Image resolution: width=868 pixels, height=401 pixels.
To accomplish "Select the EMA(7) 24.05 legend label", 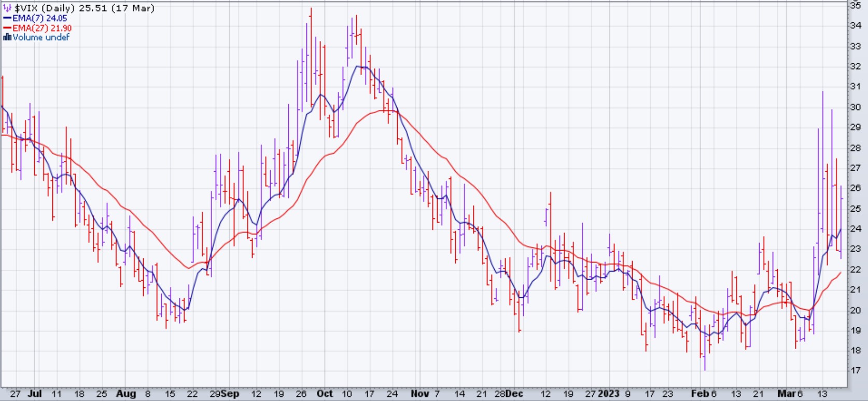I will [x=40, y=18].
